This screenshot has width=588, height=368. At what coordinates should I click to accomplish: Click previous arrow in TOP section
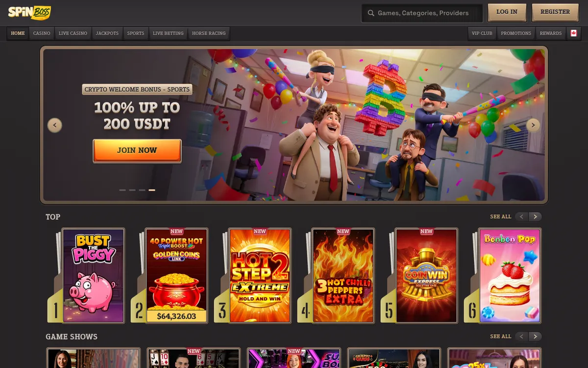coord(522,216)
